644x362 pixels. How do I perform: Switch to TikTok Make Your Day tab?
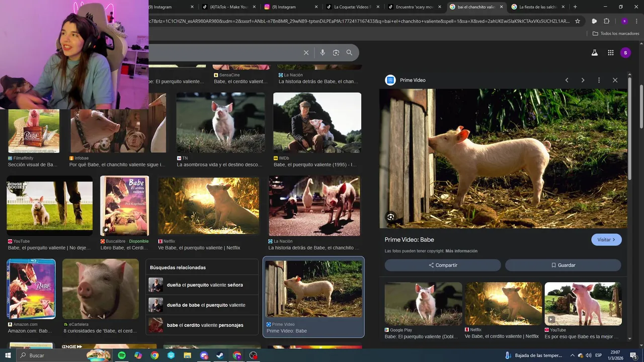pyautogui.click(x=229, y=7)
